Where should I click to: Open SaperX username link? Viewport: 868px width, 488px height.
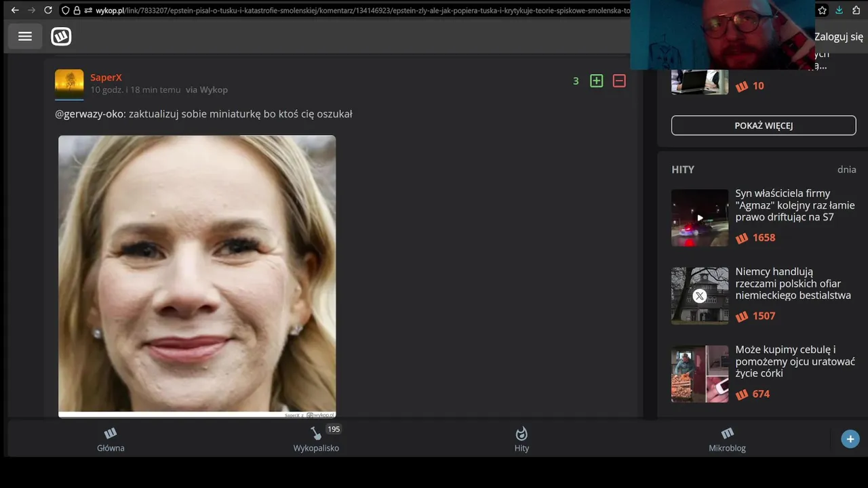pyautogui.click(x=106, y=77)
